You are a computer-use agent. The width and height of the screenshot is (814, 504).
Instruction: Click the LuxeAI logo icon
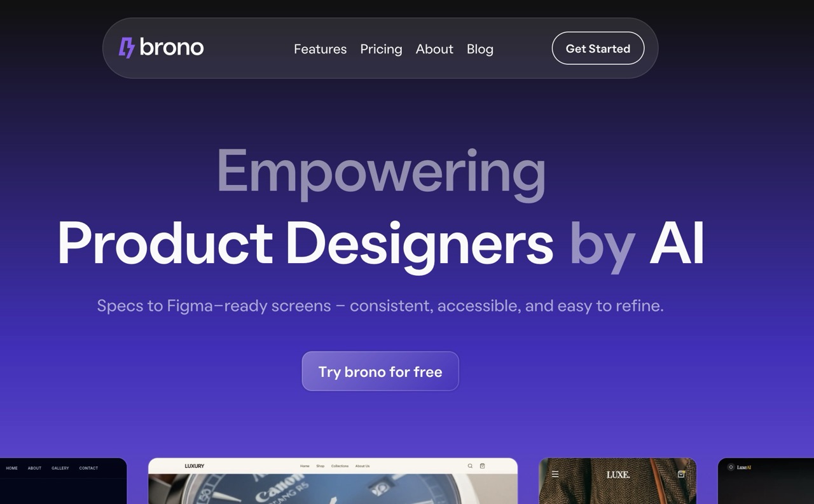731,467
